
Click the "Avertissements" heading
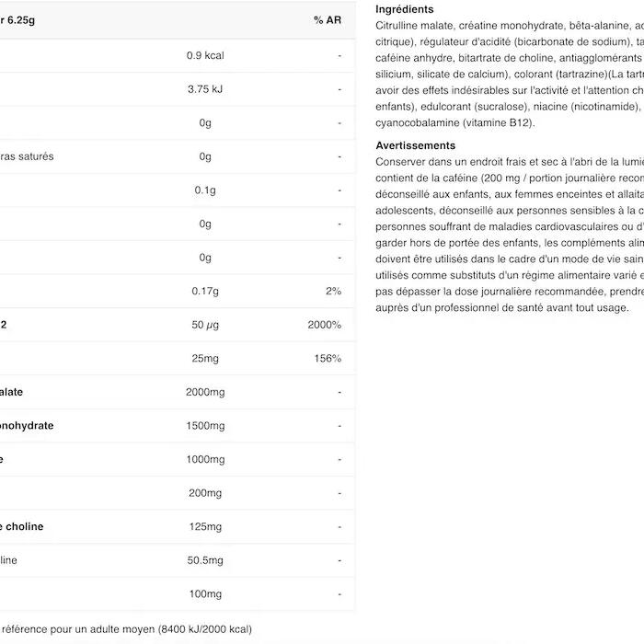[x=415, y=145]
